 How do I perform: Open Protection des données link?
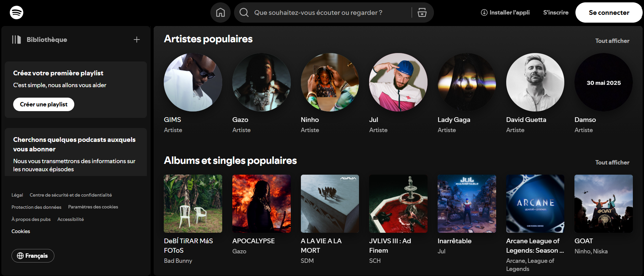pos(36,207)
